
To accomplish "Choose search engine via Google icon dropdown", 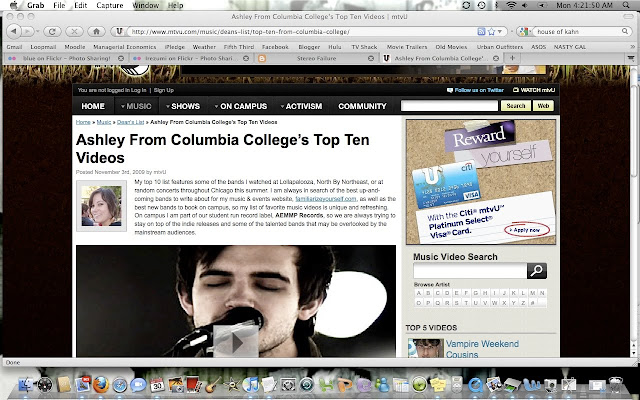I will [x=525, y=31].
